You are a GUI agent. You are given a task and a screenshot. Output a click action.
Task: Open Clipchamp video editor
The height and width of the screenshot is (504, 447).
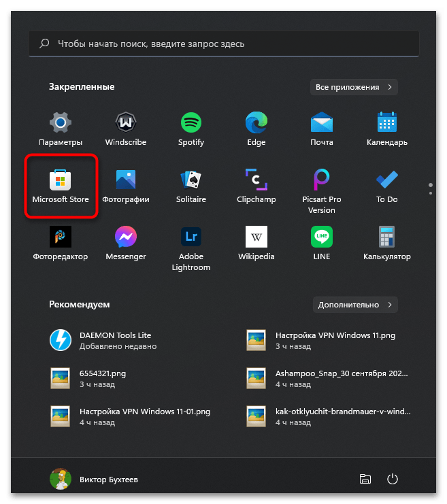pos(256,186)
